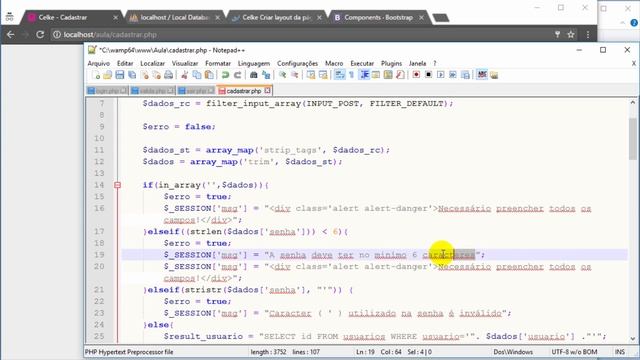The image size is (640, 360).
Task: Toggle synchronized vertical scrolling
Action: coord(311,75)
